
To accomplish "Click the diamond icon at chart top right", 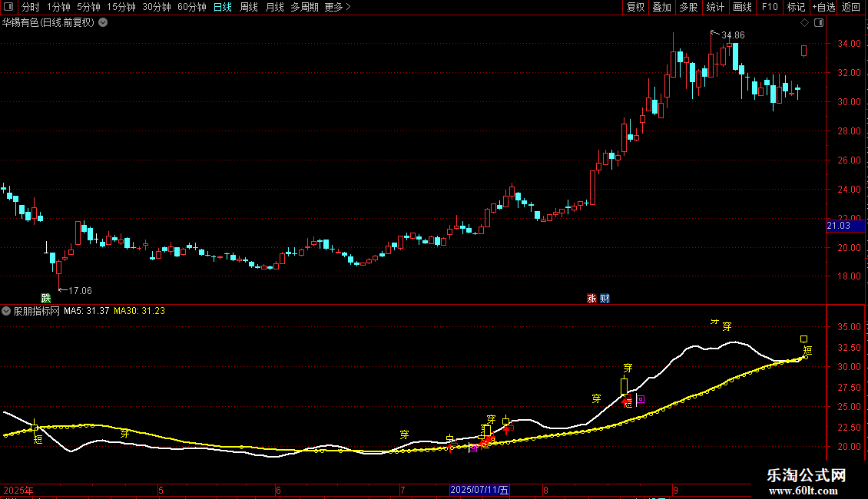I will click(x=804, y=23).
